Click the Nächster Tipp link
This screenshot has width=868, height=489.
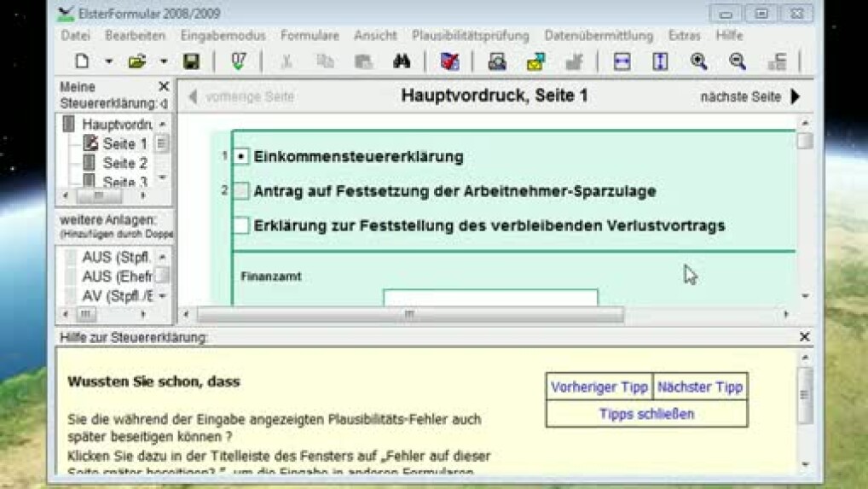(x=699, y=387)
